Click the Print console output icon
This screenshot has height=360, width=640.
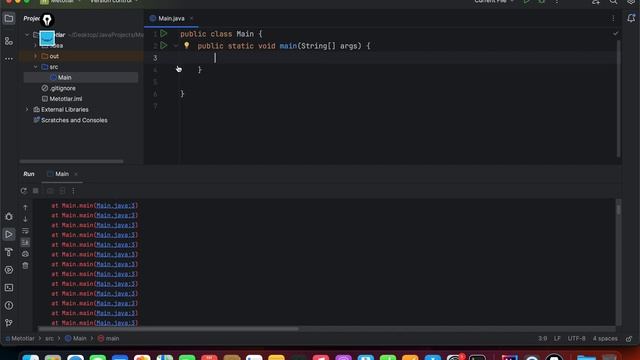tap(25, 254)
